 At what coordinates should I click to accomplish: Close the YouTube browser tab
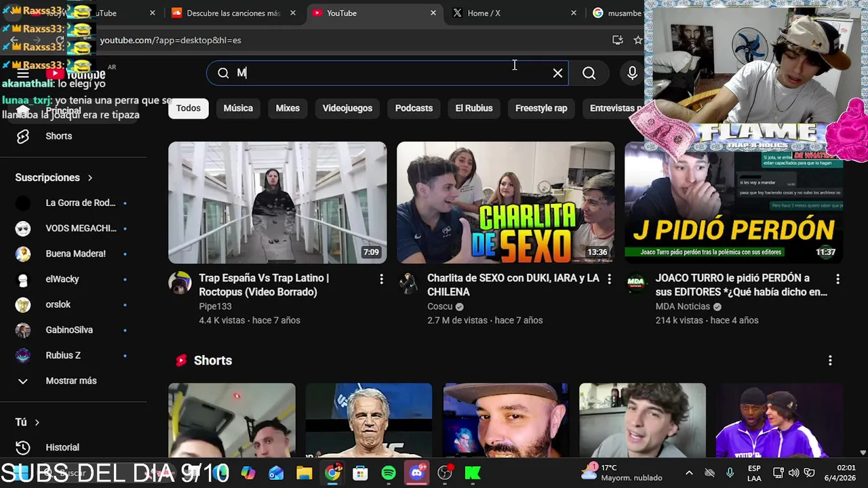coord(433,13)
